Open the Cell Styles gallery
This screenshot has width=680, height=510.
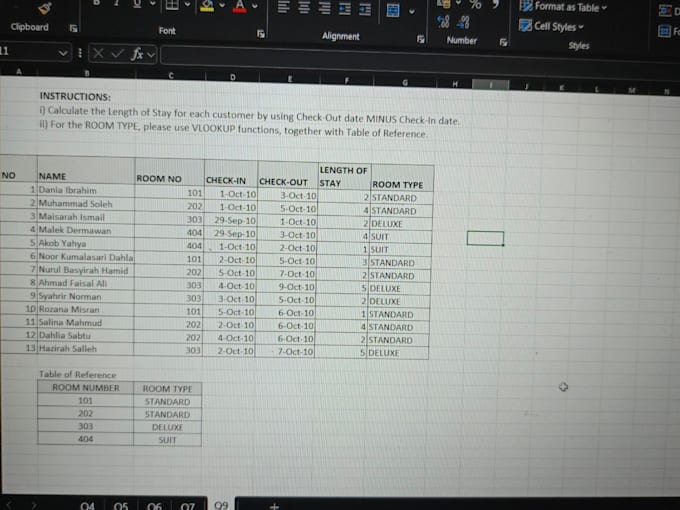pos(551,26)
